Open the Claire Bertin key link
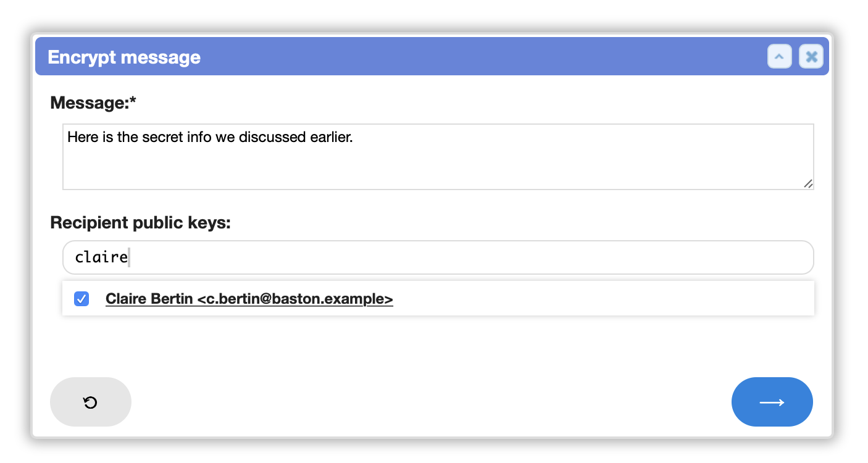Screen dimensions: 868x463 249,299
